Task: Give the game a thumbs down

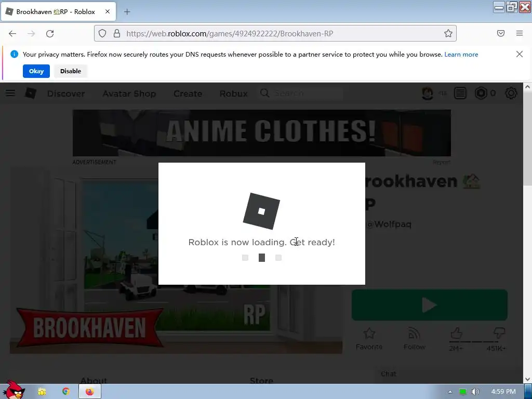Action: coord(499,333)
